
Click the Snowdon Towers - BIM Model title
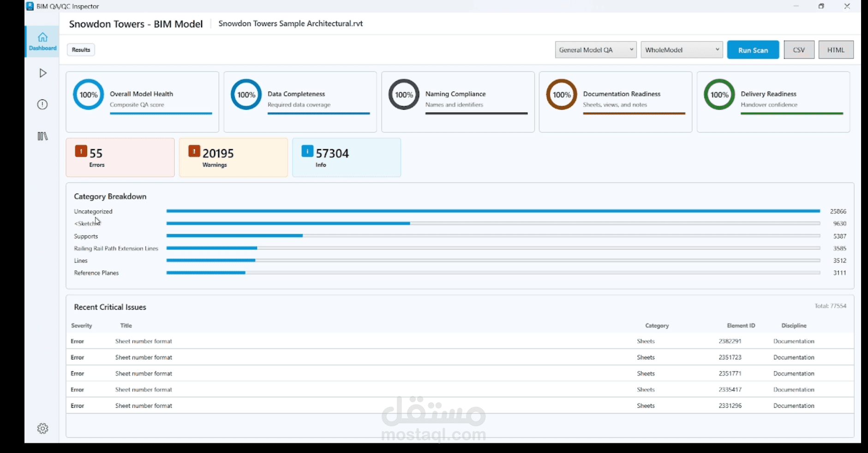(136, 24)
